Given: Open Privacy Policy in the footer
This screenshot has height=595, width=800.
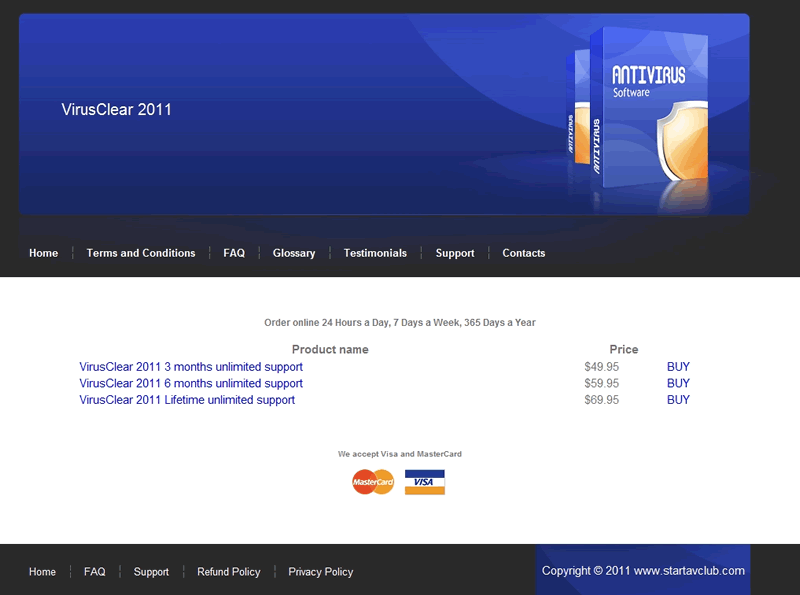Looking at the screenshot, I should click(x=321, y=572).
